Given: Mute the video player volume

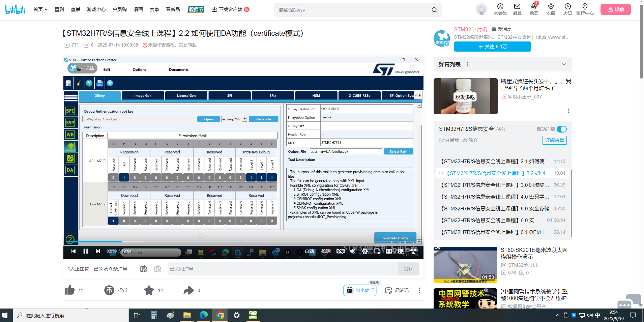Looking at the screenshot, I should [x=353, y=251].
